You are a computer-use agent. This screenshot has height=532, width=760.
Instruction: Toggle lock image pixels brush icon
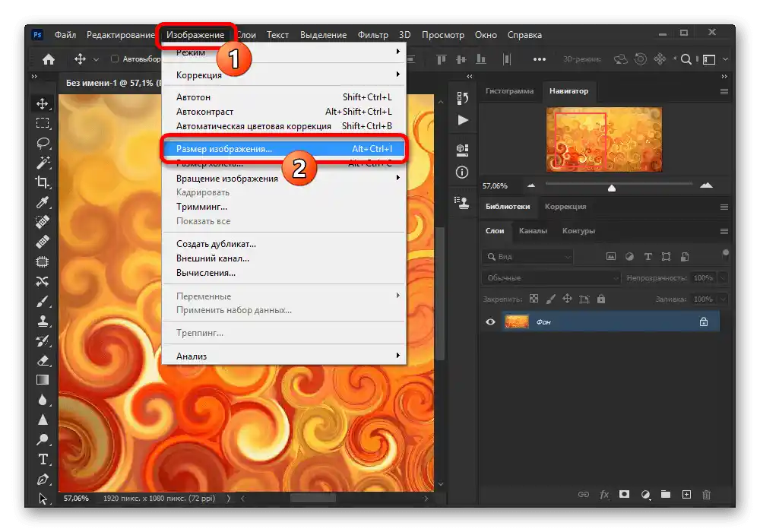point(550,299)
